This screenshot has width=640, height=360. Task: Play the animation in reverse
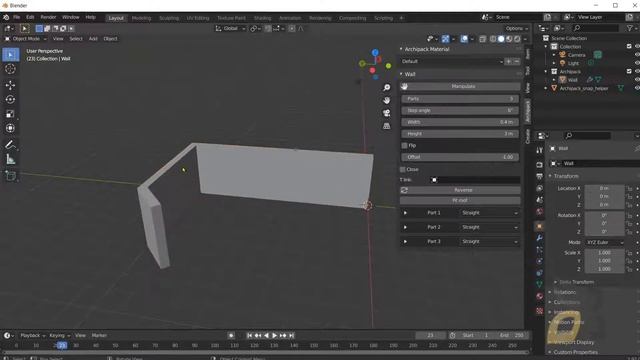(x=267, y=336)
